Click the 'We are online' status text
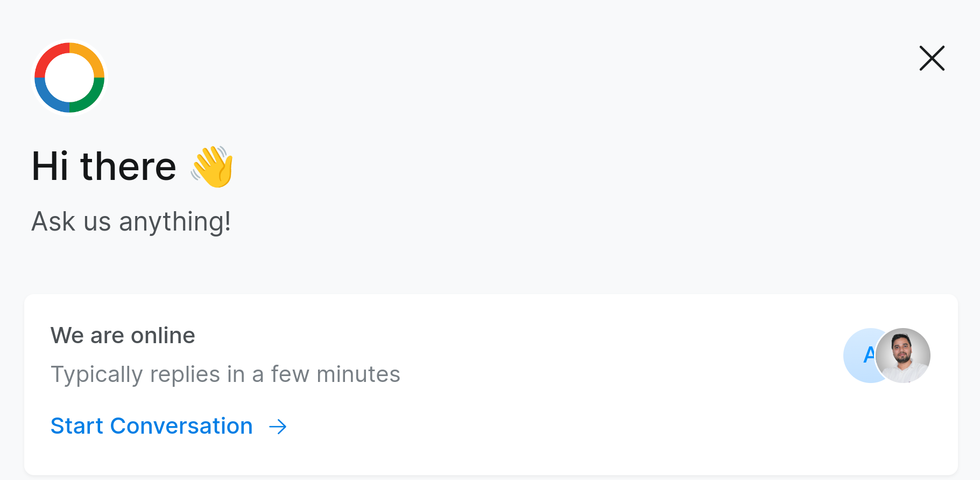Screen dimensions: 980x480 (x=123, y=336)
